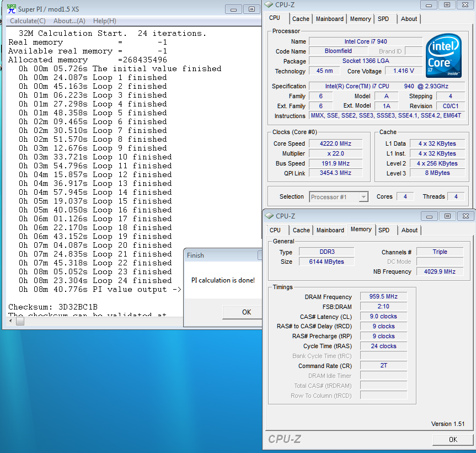Click the Intel Core i7 logo badge
The height and width of the screenshot is (453, 476).
tap(443, 56)
